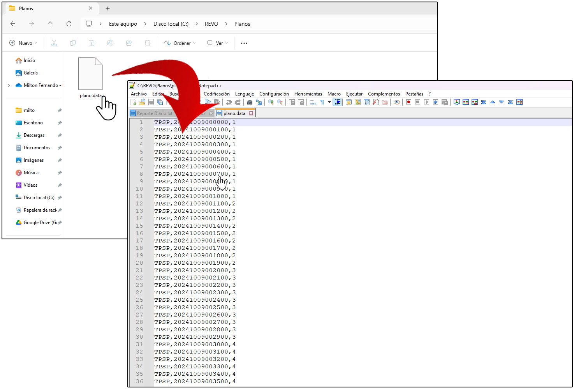The image size is (588, 389).
Task: Toggle the monitoring eye icon
Action: (397, 102)
